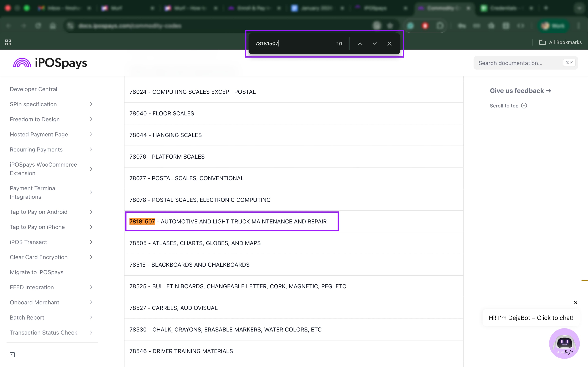Jump to next find match with down arrow
Viewport: 588px width, 367px height.
tap(374, 44)
